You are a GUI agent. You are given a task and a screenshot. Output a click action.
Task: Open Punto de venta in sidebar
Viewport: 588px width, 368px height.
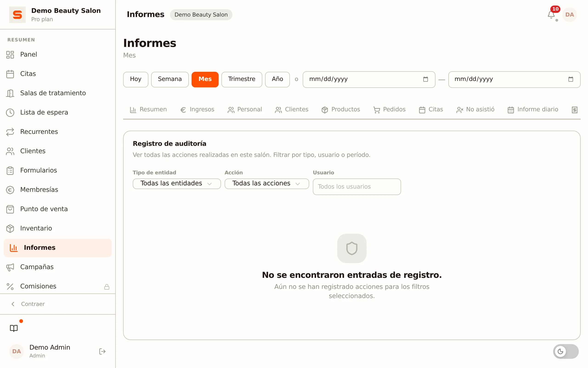point(58,209)
